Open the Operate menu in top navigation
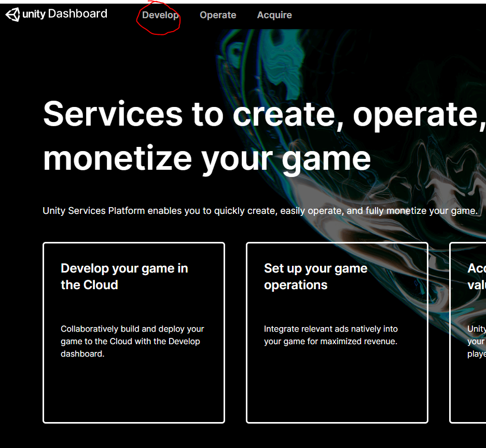 point(218,15)
